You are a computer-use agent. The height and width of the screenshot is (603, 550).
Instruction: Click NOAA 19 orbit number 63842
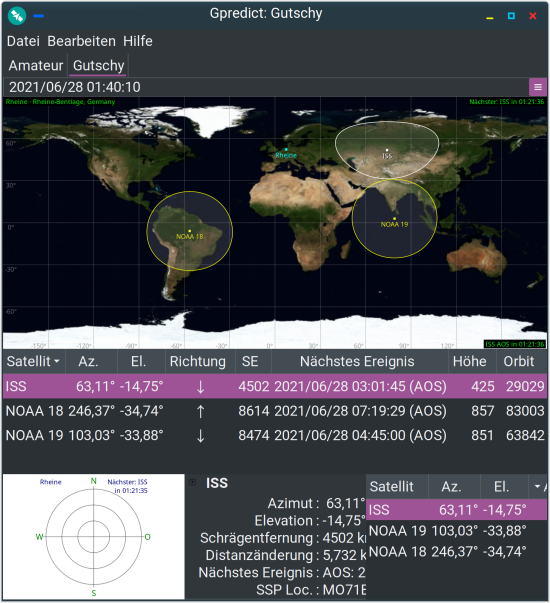tap(525, 436)
